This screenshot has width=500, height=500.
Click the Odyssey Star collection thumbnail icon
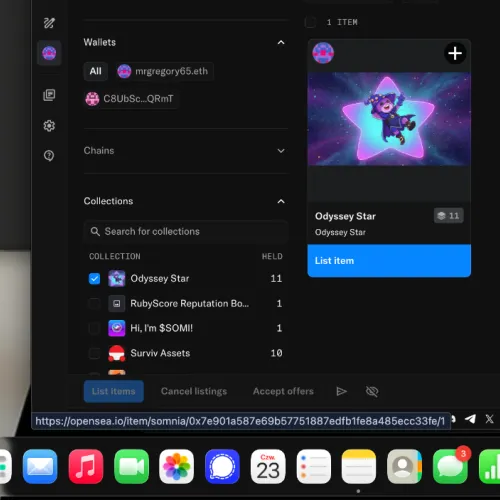coord(116,278)
